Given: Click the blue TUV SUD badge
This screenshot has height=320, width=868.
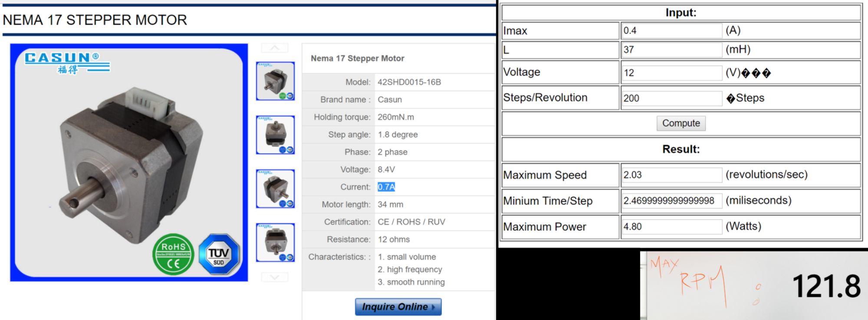Looking at the screenshot, I should [x=219, y=254].
